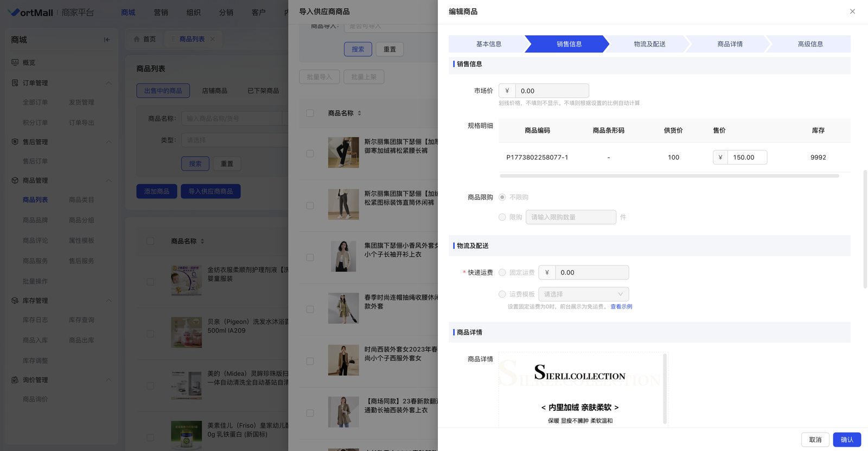Click the order management clipboard icon
This screenshot has height=451, width=868.
15,83
